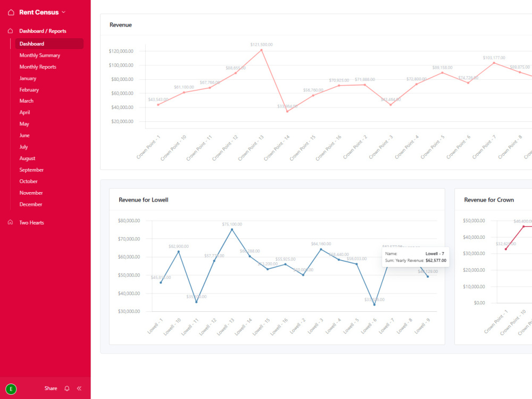The height and width of the screenshot is (399, 532).
Task: Click the green E user avatar
Action: coord(11,389)
